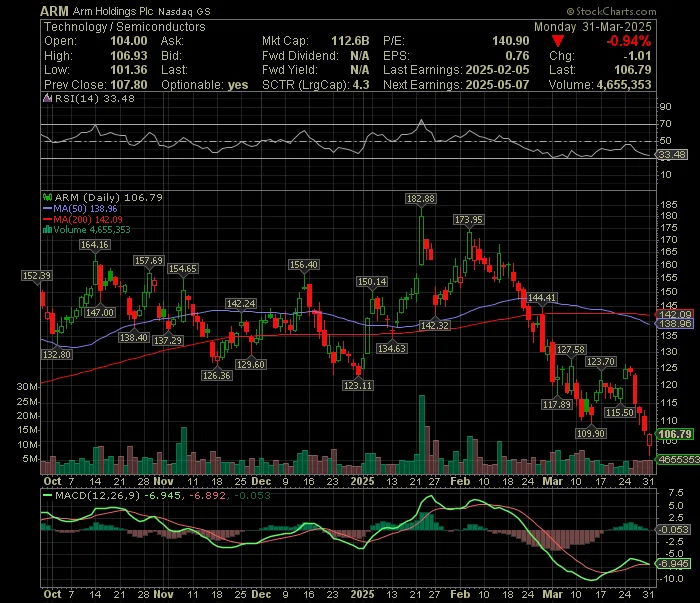
Task: Click the Monday 31-Mar-2025 date
Action: (593, 27)
